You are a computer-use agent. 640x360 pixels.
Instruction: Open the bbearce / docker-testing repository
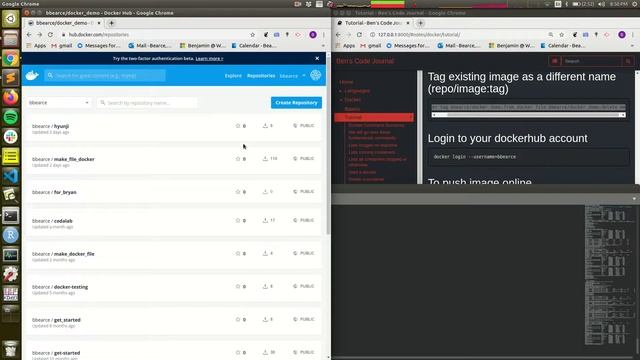tap(60, 287)
